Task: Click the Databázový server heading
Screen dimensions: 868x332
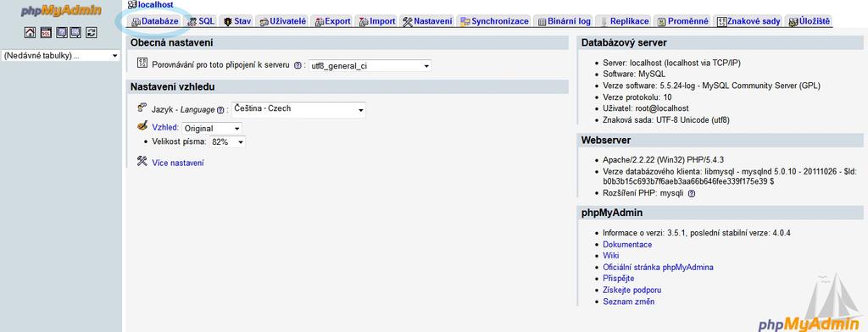Action: pos(624,42)
